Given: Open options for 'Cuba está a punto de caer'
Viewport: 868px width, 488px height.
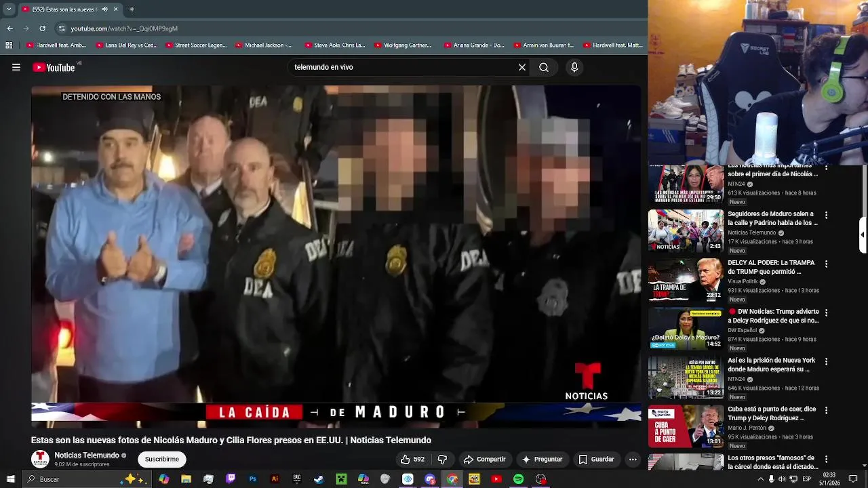Looking at the screenshot, I should (x=826, y=411).
